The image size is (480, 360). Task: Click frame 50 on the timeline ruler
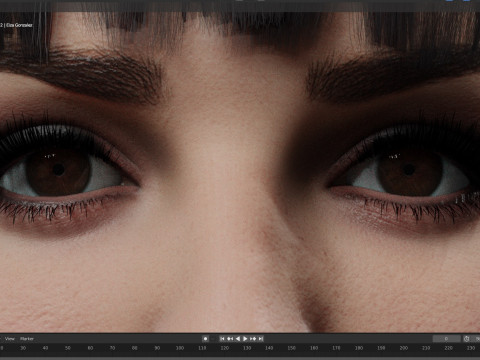[x=68, y=348]
